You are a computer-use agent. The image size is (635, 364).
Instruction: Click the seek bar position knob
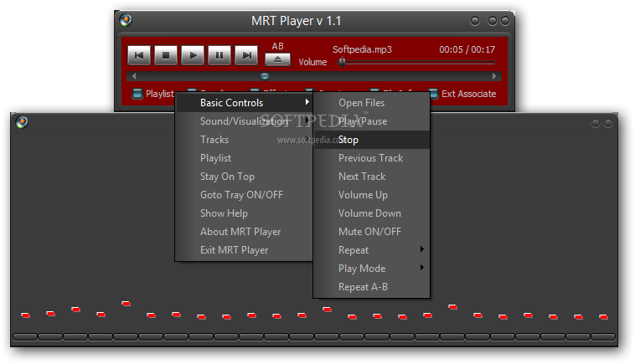coord(265,76)
